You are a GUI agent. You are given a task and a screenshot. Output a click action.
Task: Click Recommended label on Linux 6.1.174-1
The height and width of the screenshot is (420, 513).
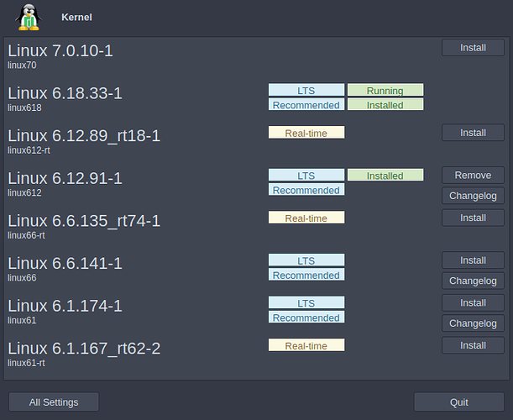click(x=306, y=318)
